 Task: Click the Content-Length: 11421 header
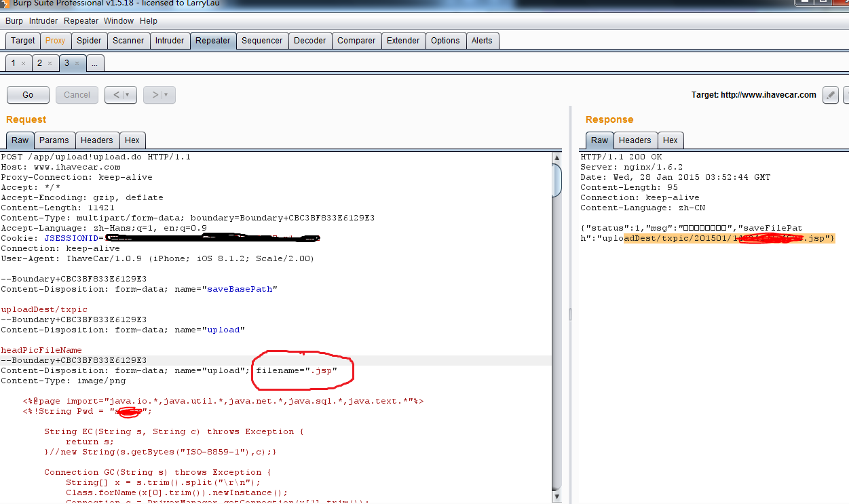click(58, 208)
